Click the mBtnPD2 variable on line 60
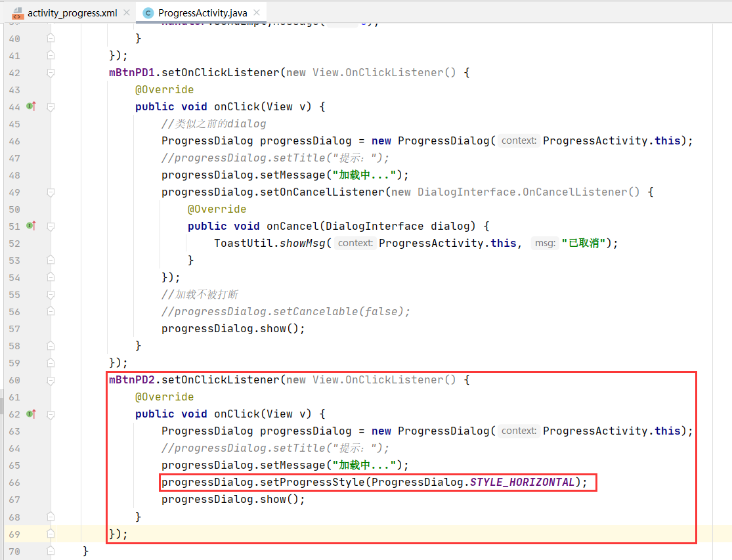The width and height of the screenshot is (732, 560). click(132, 380)
